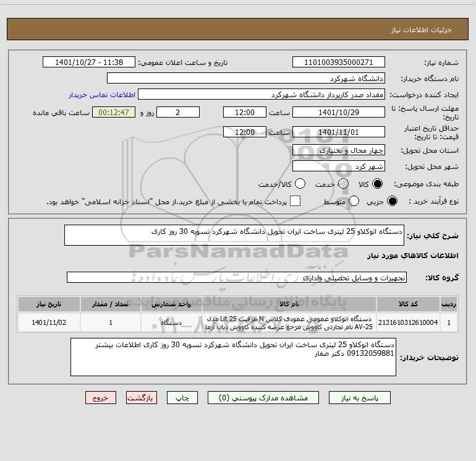Click the پاسخ به نیاز button
This screenshot has height=461, width=476.
360,398
